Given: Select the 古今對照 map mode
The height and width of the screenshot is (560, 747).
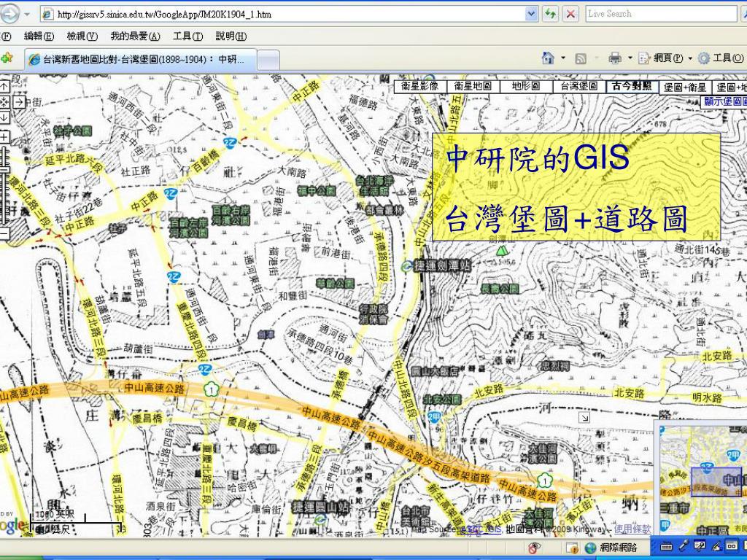Looking at the screenshot, I should click(632, 86).
